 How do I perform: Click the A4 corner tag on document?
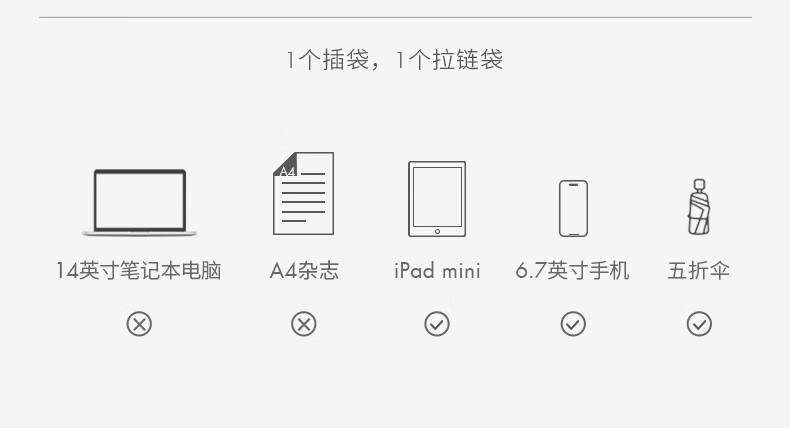click(287, 166)
